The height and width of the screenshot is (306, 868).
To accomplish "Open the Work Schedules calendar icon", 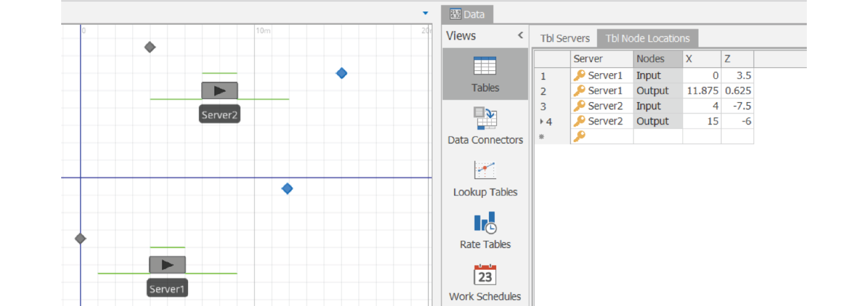I will [484, 275].
